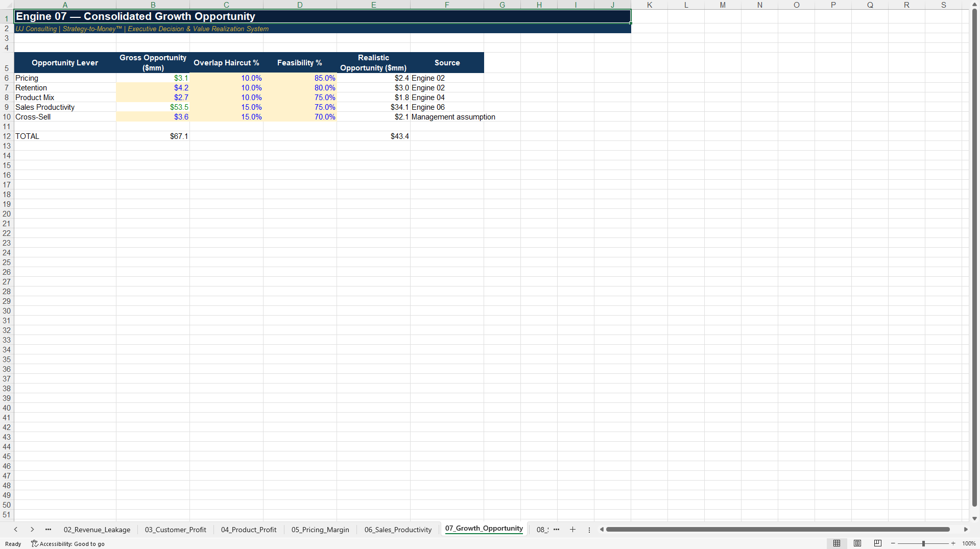This screenshot has height=549, width=980.
Task: Click vertical scrollbar down arrow
Action: coord(974,518)
